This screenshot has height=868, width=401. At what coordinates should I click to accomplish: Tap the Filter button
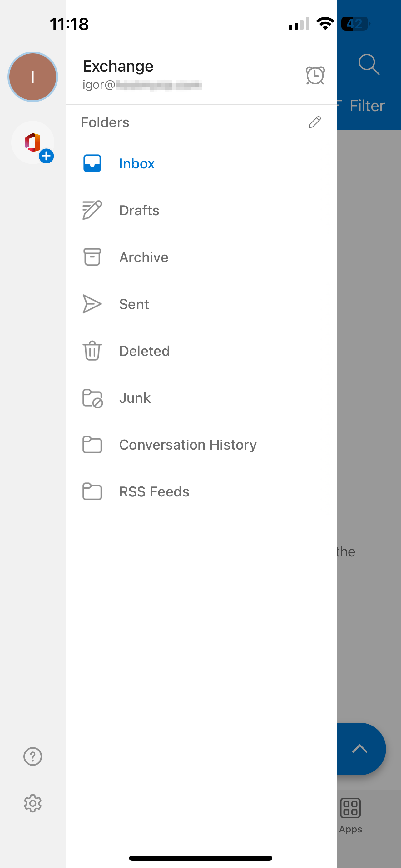point(366,106)
